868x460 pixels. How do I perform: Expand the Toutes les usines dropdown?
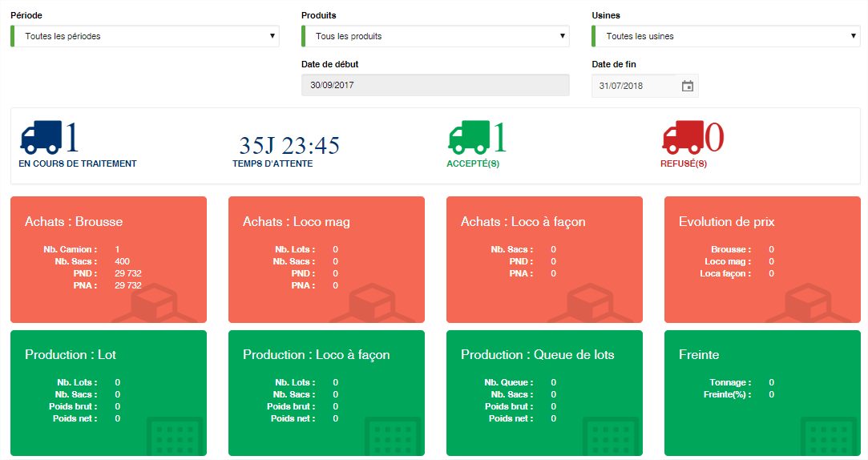[725, 36]
